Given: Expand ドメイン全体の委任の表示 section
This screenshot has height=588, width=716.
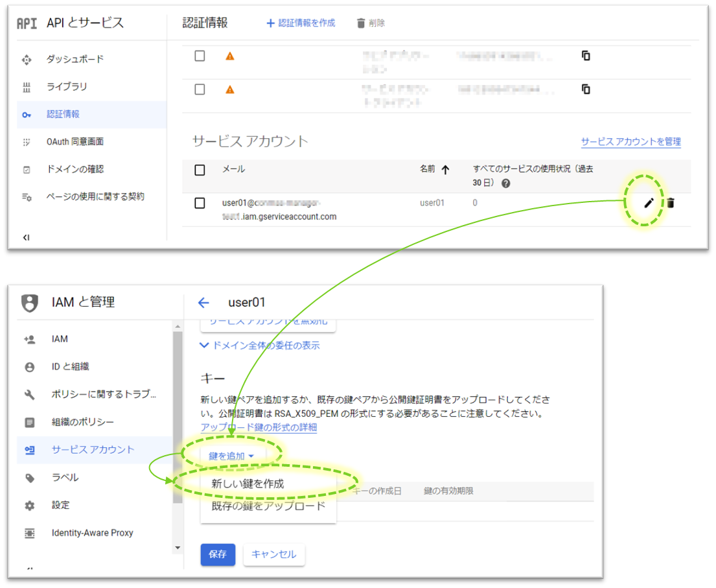Looking at the screenshot, I should [x=260, y=346].
